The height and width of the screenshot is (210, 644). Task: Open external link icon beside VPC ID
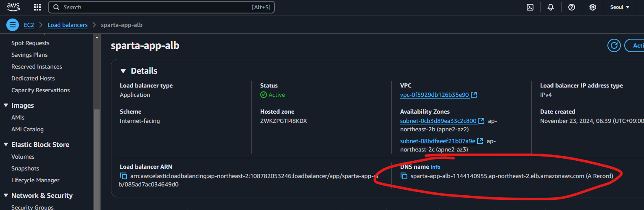(474, 95)
